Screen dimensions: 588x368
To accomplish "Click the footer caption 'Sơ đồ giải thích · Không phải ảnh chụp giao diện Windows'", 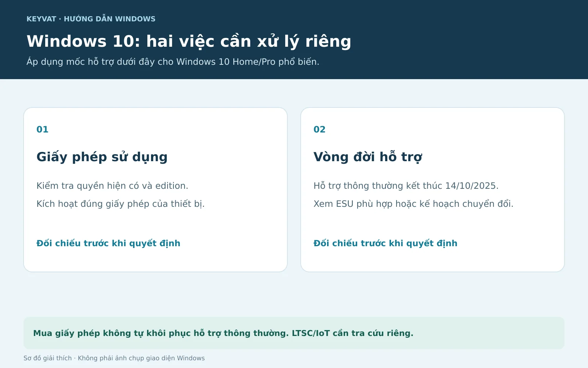I will point(114,358).
